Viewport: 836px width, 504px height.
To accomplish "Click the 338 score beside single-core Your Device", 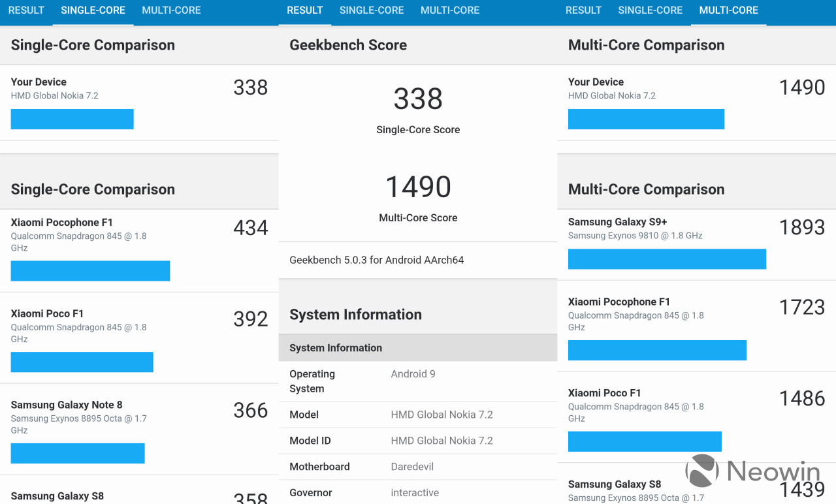I will click(251, 87).
